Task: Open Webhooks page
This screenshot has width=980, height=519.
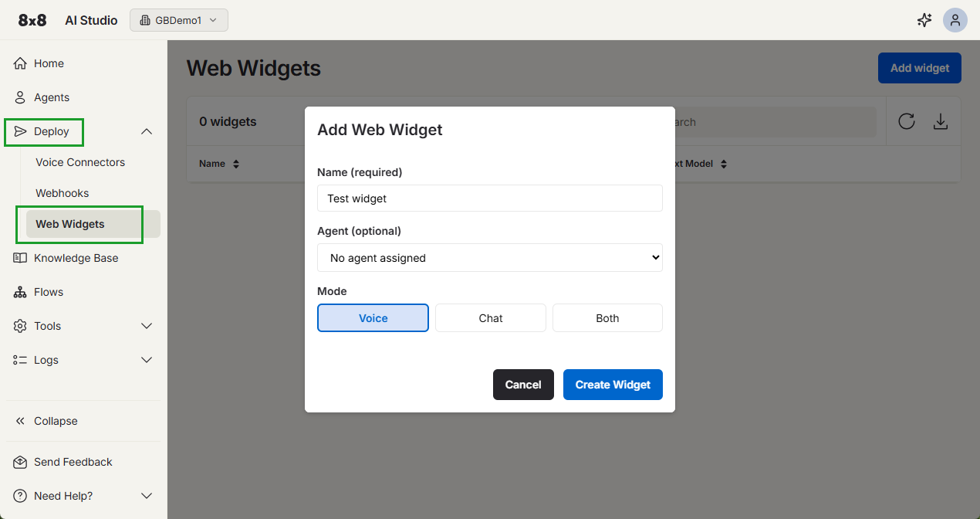Action: click(x=63, y=193)
